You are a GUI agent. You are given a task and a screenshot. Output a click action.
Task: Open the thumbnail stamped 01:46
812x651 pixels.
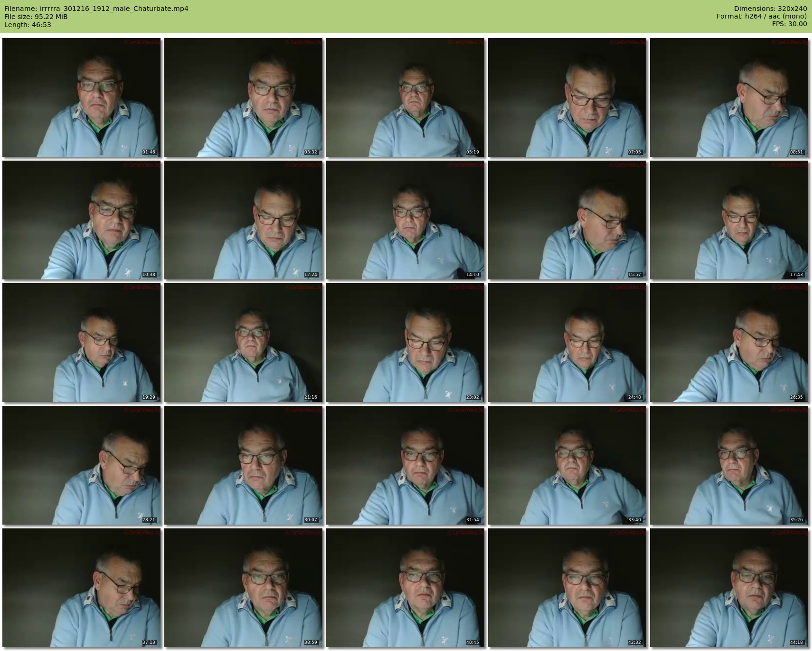82,97
